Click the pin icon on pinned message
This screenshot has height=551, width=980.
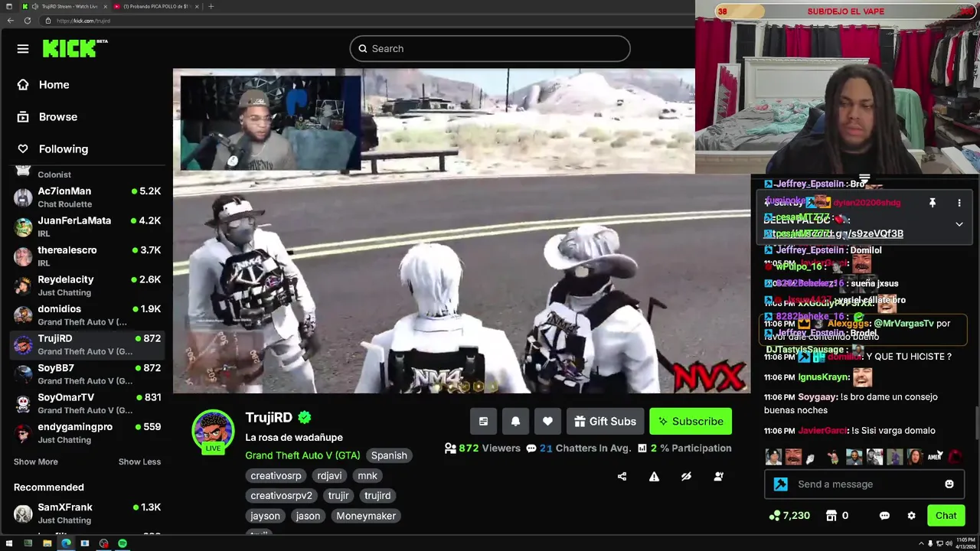click(x=932, y=203)
